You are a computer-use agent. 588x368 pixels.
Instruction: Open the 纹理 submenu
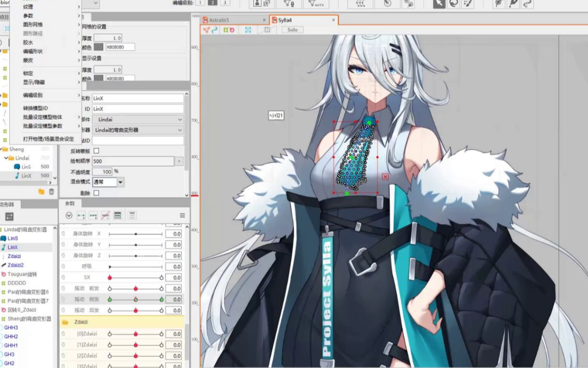click(x=45, y=7)
